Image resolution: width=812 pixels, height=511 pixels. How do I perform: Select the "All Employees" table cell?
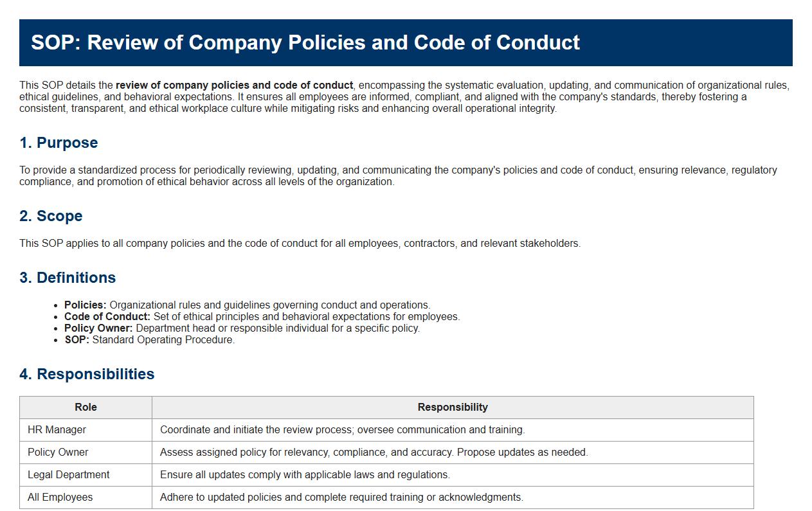pos(60,498)
